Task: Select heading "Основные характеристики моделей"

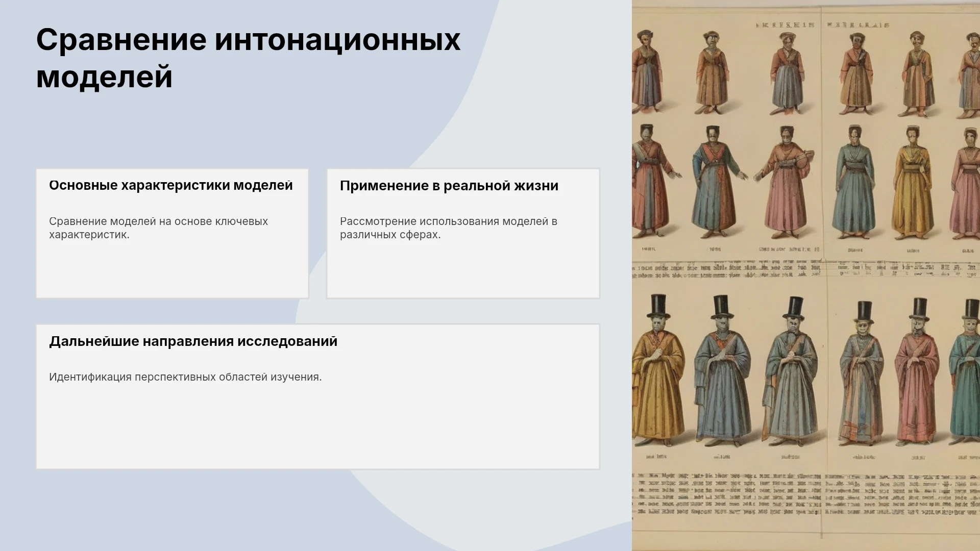Action: (171, 185)
